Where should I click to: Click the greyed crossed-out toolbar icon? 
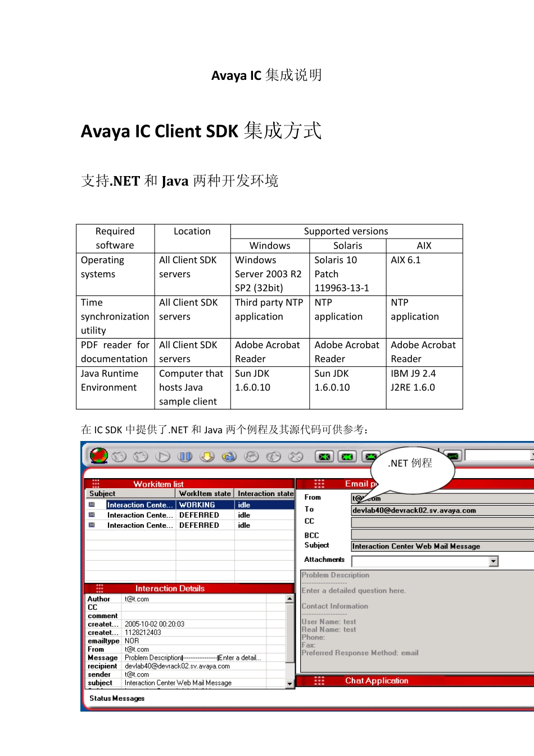296,456
